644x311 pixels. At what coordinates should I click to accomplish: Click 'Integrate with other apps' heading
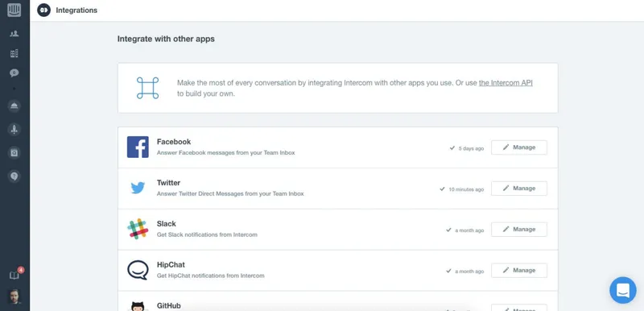coord(166,39)
